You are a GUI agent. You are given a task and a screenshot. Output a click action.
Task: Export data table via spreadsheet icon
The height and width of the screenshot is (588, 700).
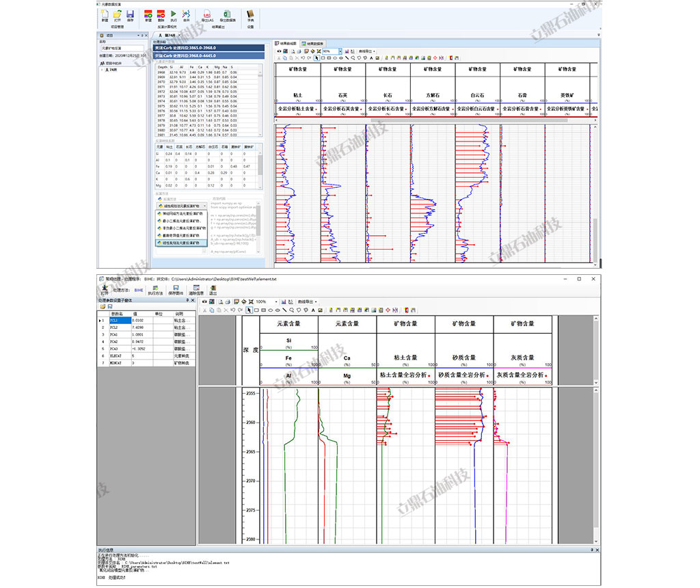[x=227, y=14]
